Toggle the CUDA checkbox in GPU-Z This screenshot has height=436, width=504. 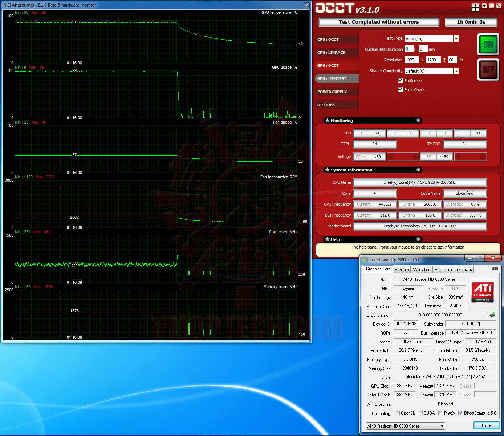click(420, 413)
